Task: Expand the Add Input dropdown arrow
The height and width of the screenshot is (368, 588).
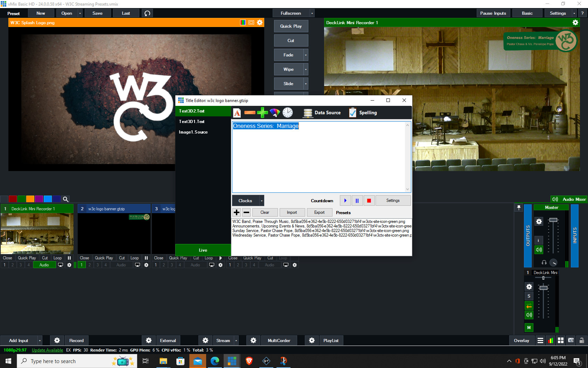Action: click(40, 340)
